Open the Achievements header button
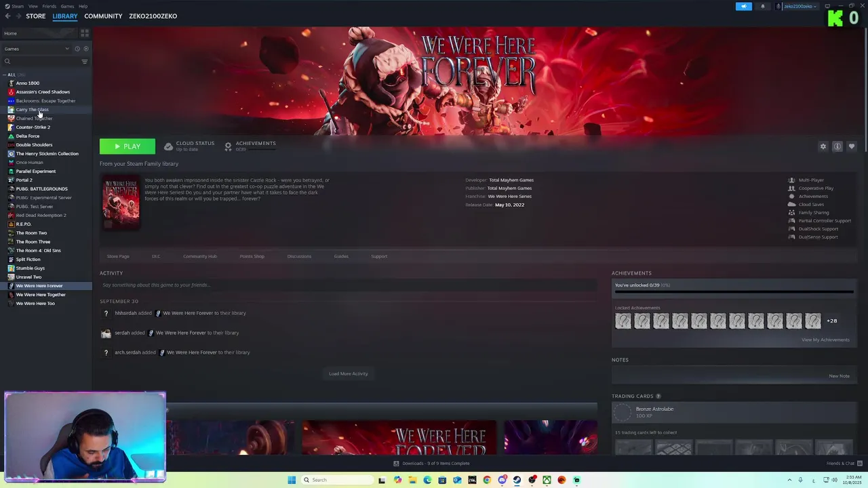This screenshot has height=488, width=868. (250, 146)
